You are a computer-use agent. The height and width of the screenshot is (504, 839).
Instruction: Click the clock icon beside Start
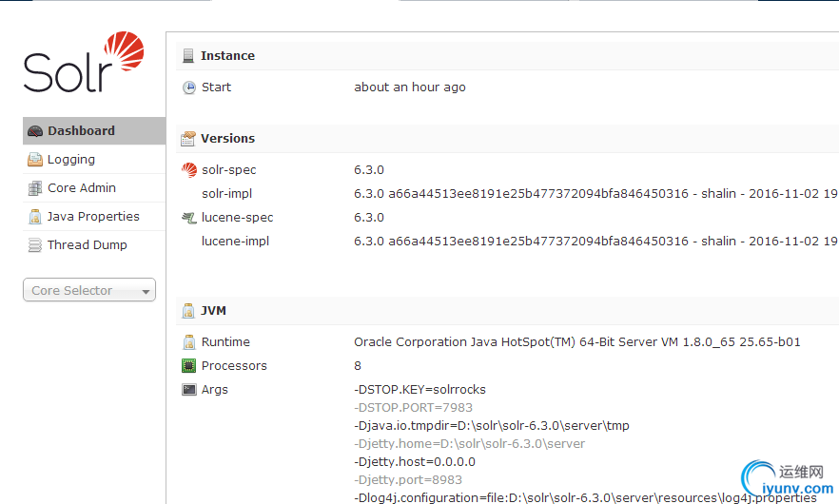(x=189, y=87)
